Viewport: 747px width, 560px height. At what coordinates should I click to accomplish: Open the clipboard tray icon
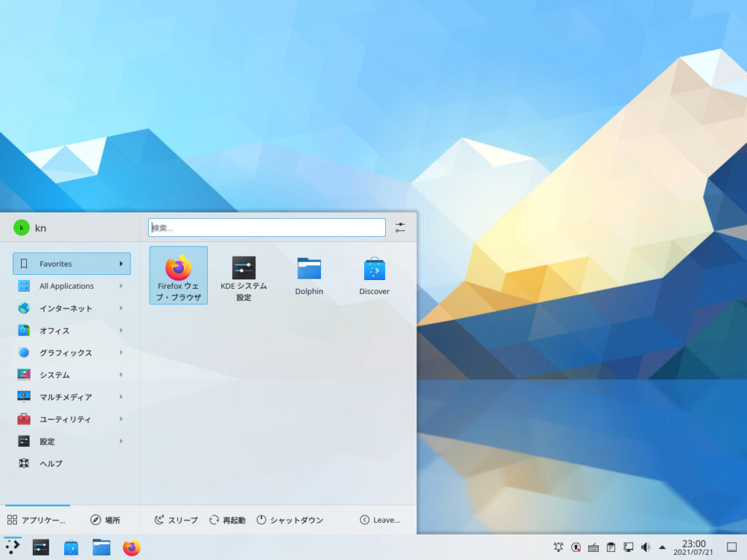611,546
